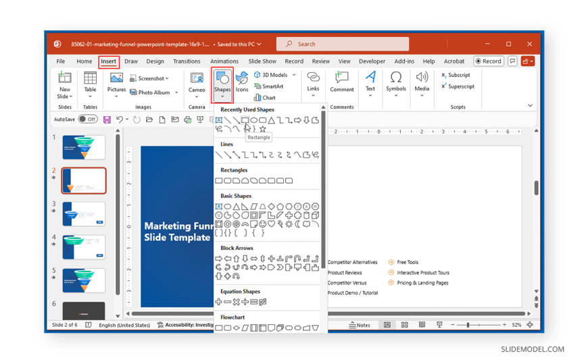Apply Subscript formatting

coord(456,75)
